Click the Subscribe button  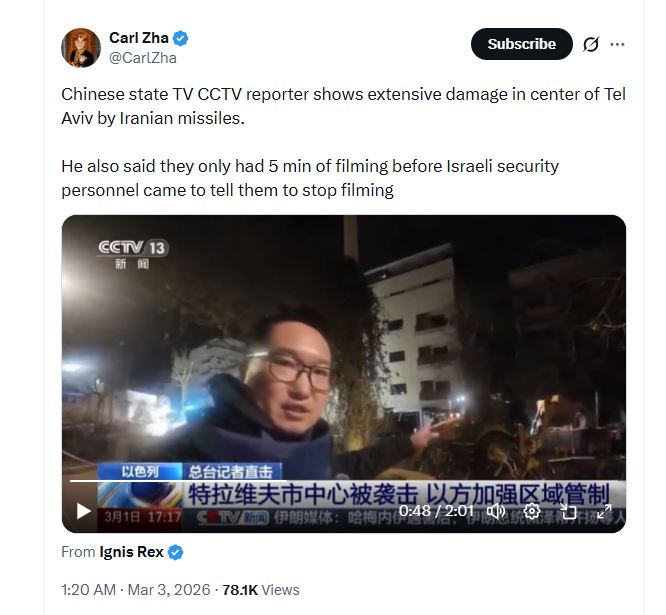click(522, 44)
